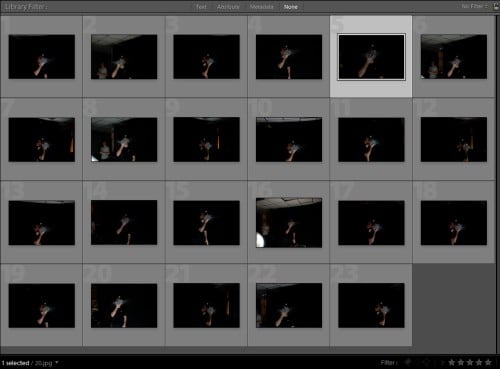500x369 pixels.
Task: Select photo thumbnail number 22
Action: click(289, 305)
